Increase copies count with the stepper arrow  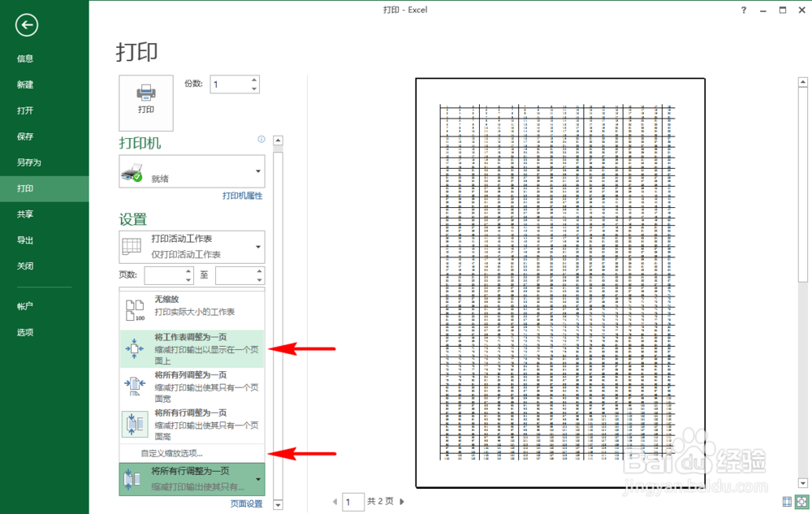254,80
